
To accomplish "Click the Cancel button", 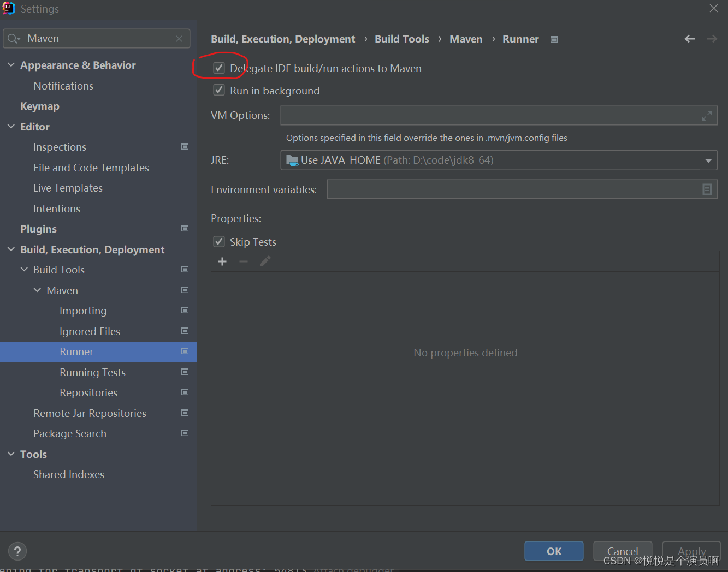I will [623, 551].
